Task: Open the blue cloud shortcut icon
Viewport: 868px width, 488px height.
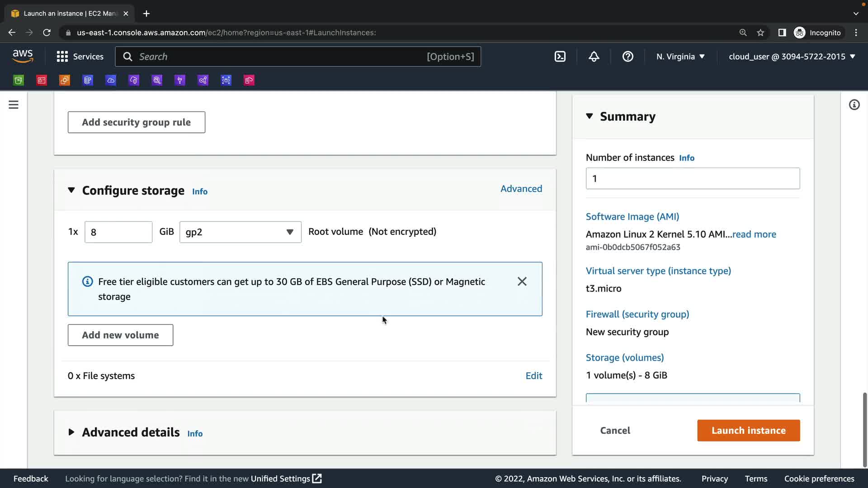Action: coord(111,80)
